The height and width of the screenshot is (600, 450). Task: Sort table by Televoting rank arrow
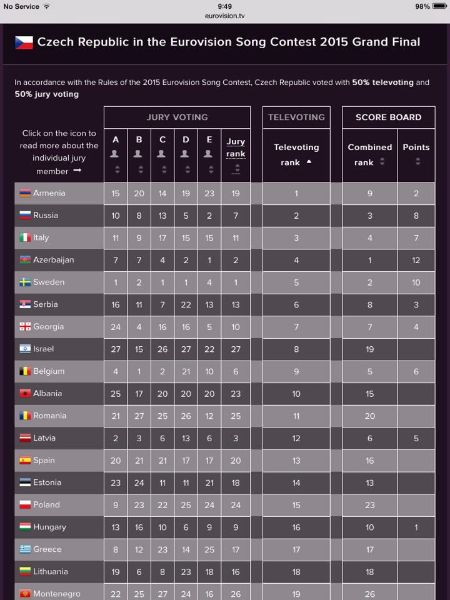tap(309, 162)
